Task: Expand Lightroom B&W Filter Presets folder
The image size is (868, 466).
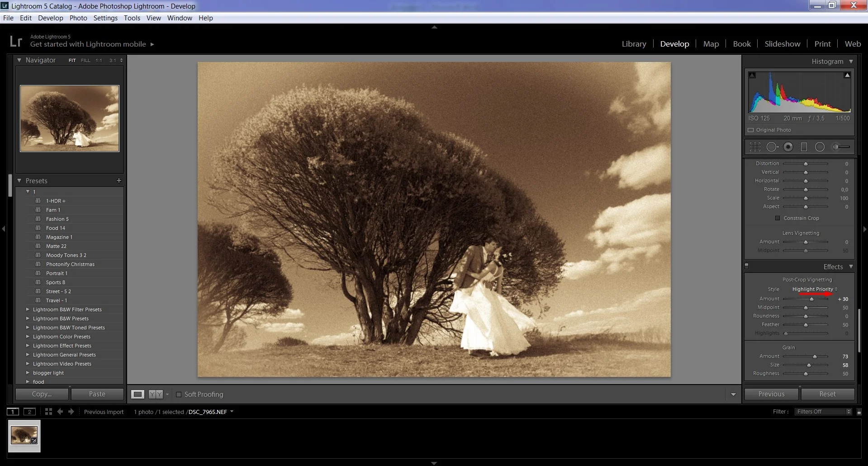Action: [x=28, y=309]
